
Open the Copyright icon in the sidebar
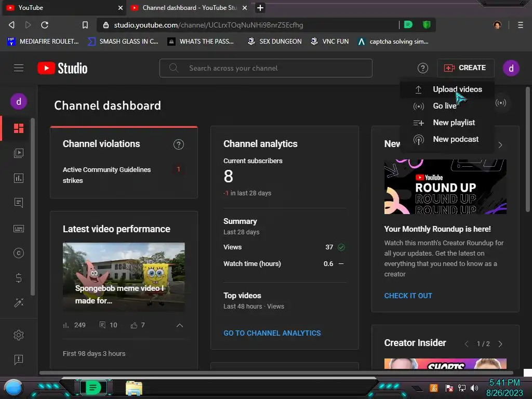(19, 253)
